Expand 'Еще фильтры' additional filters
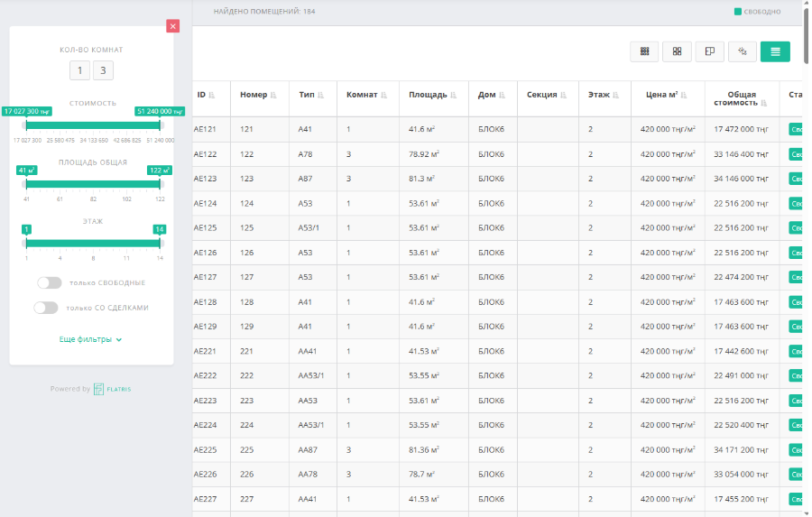Screen dimensions: 812x517 point(90,339)
